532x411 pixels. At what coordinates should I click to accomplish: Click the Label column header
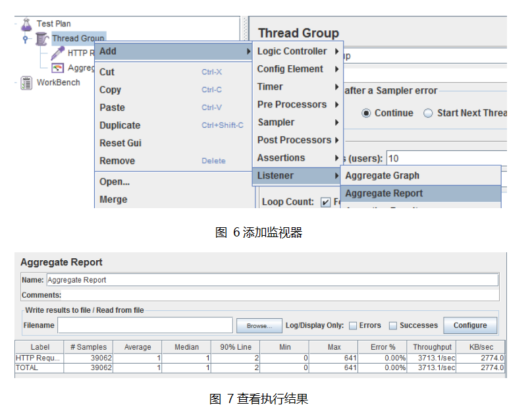[x=40, y=347]
